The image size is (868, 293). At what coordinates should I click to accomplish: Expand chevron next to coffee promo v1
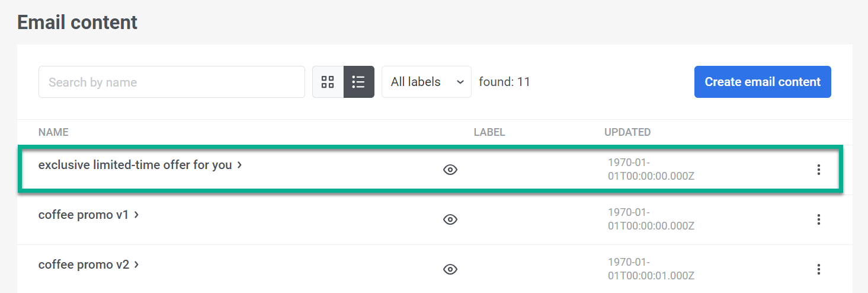click(x=137, y=215)
